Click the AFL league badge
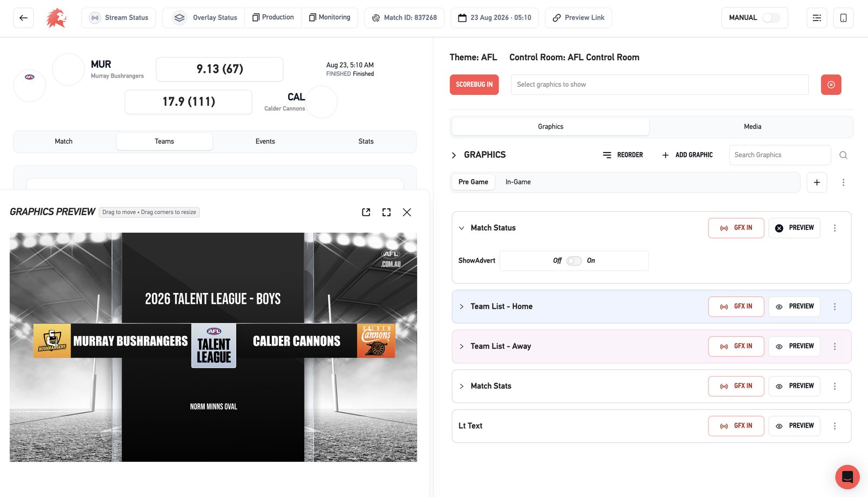This screenshot has height=497, width=868. pos(30,86)
